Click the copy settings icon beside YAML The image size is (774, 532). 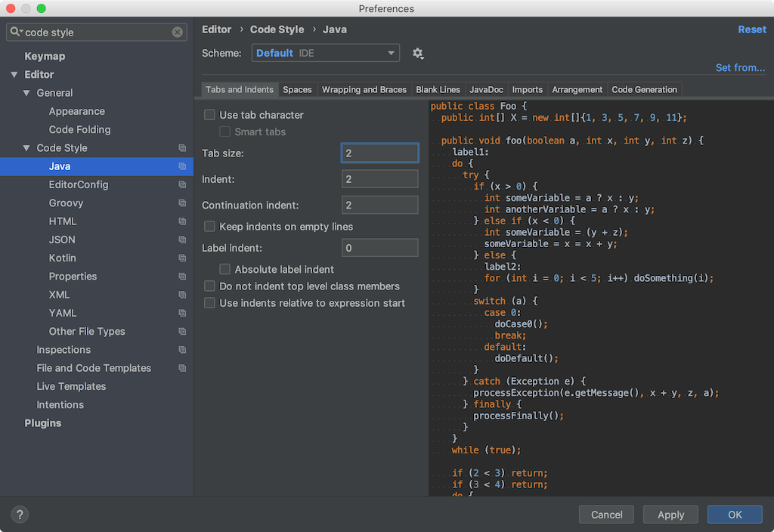click(x=181, y=313)
